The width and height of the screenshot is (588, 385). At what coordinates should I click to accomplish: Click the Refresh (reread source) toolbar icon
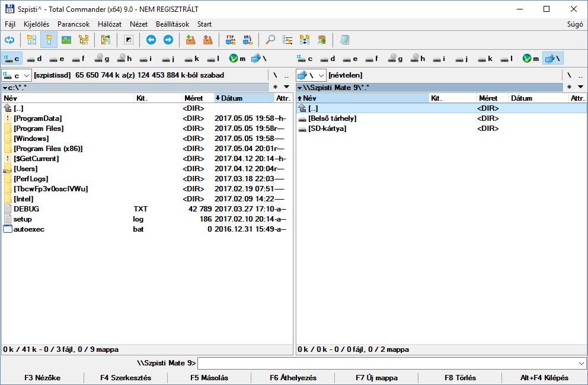click(9, 40)
